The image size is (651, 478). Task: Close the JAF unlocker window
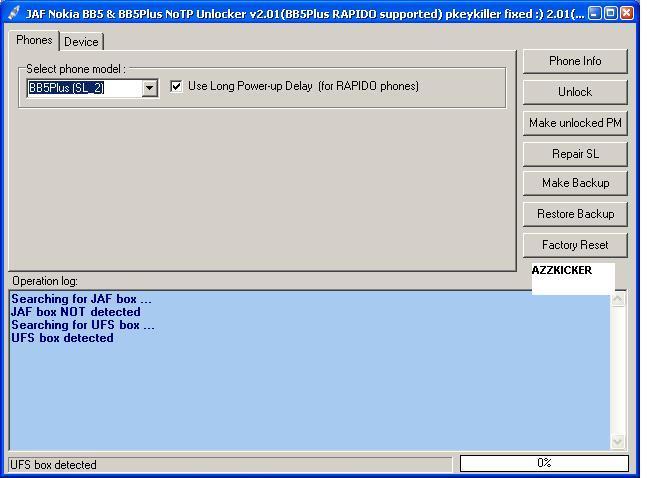[x=627, y=13]
